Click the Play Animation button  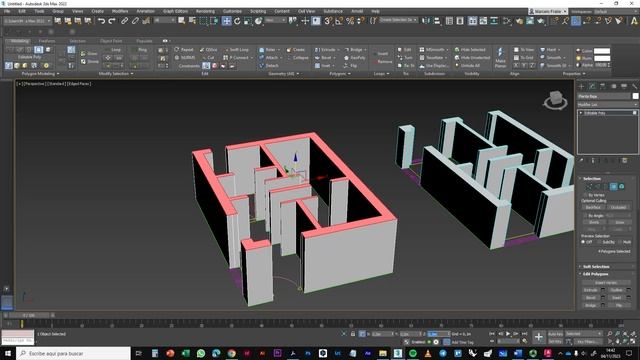point(508,334)
